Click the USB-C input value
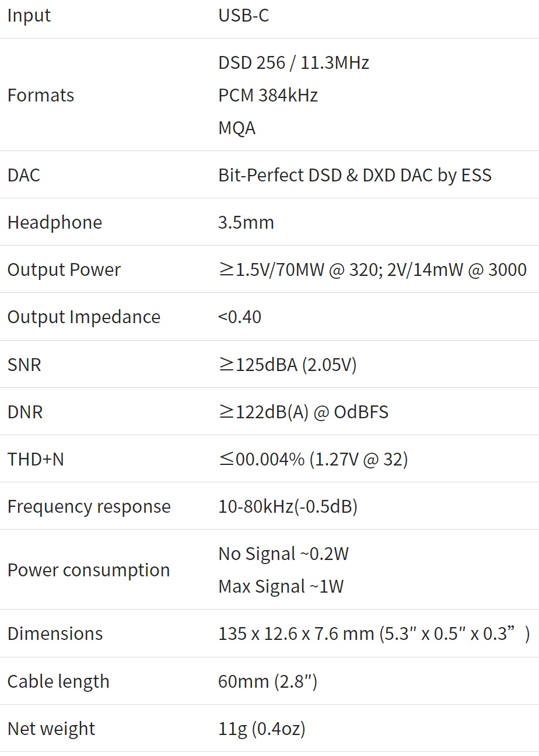Image resolution: width=539 pixels, height=756 pixels. pyautogui.click(x=244, y=16)
